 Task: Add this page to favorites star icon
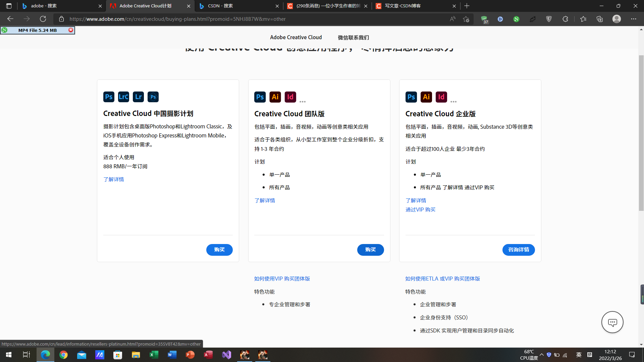point(466,19)
